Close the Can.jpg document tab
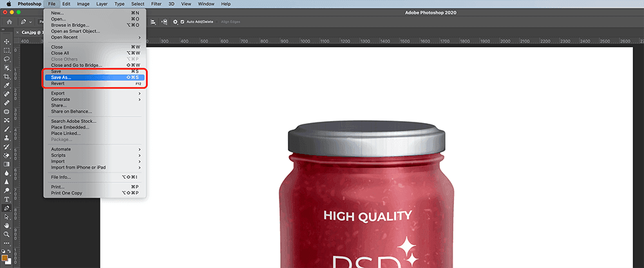This screenshot has height=268, width=644. coord(17,32)
